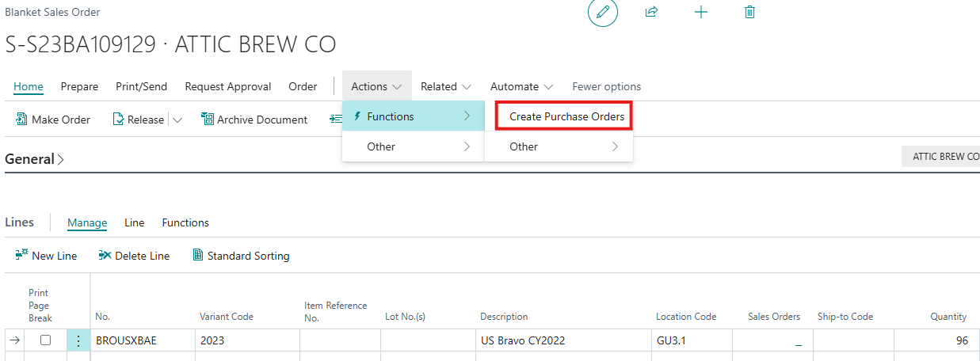
Task: Click the plus new document icon
Action: 700,13
